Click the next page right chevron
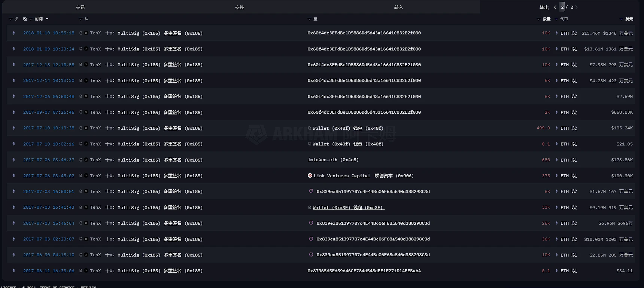The height and width of the screenshot is (288, 644). pyautogui.click(x=577, y=7)
